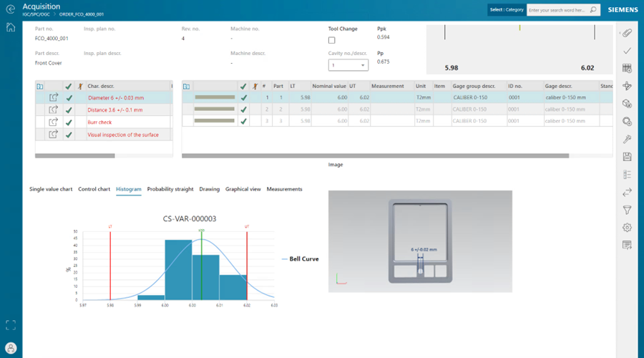Open the Cavity no./descr. dropdown
The height and width of the screenshot is (358, 644).
(x=348, y=65)
